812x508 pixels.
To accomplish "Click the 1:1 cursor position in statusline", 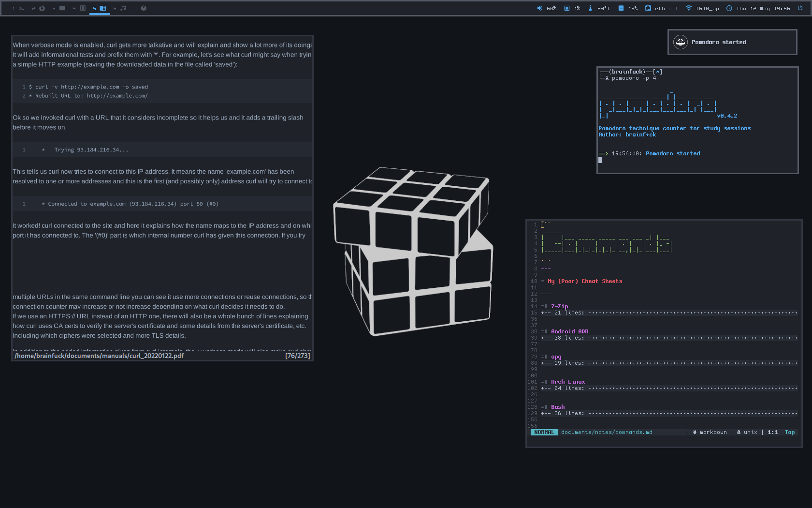I will (x=772, y=433).
